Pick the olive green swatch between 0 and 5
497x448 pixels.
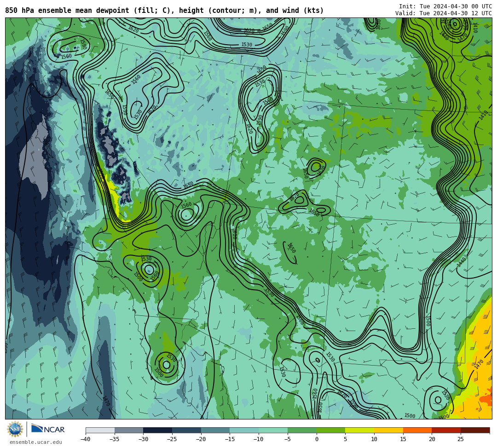coord(331,430)
